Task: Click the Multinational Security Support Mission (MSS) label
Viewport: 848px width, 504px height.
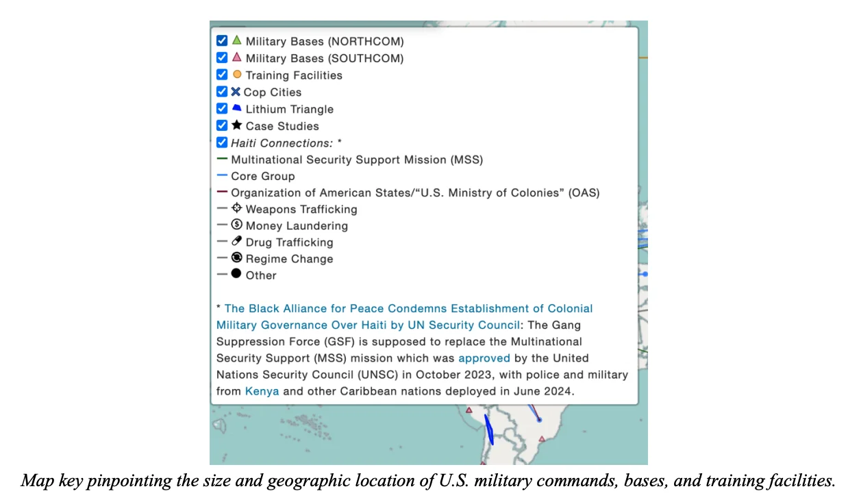Action: (x=357, y=160)
